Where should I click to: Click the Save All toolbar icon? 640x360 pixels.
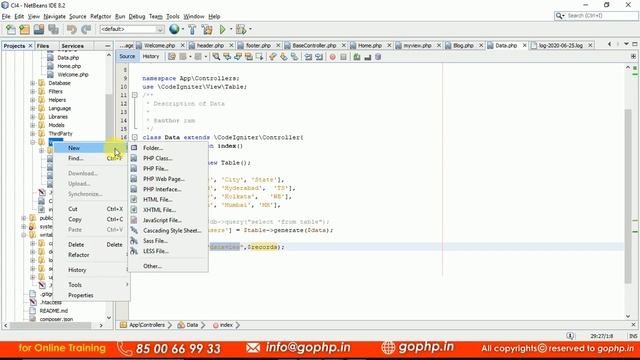[53, 29]
